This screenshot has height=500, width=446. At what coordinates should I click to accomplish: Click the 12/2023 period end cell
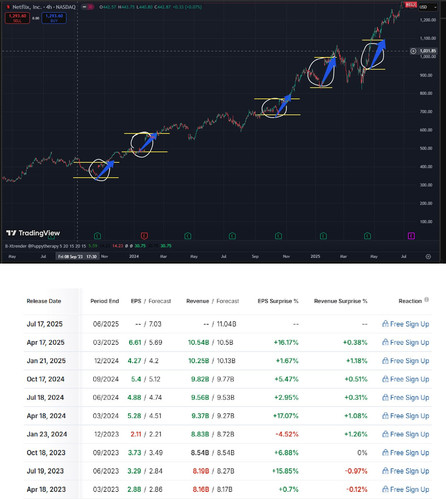[x=106, y=434]
